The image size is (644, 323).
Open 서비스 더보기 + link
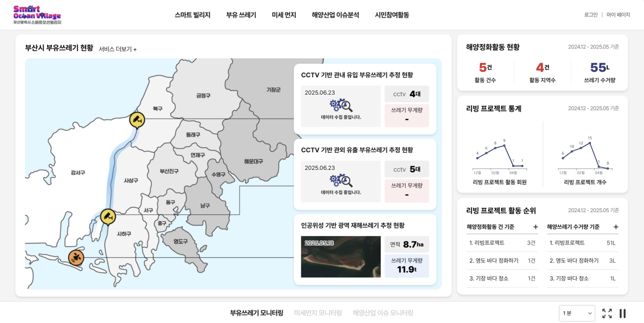coord(118,49)
